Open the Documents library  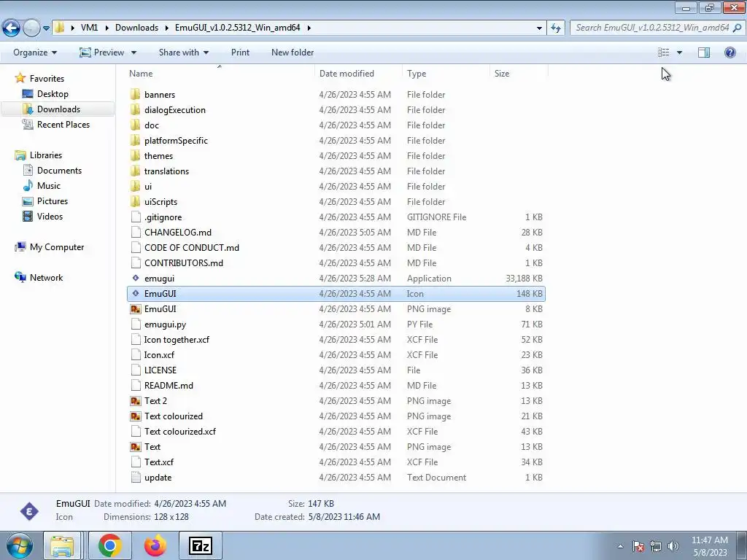point(59,171)
